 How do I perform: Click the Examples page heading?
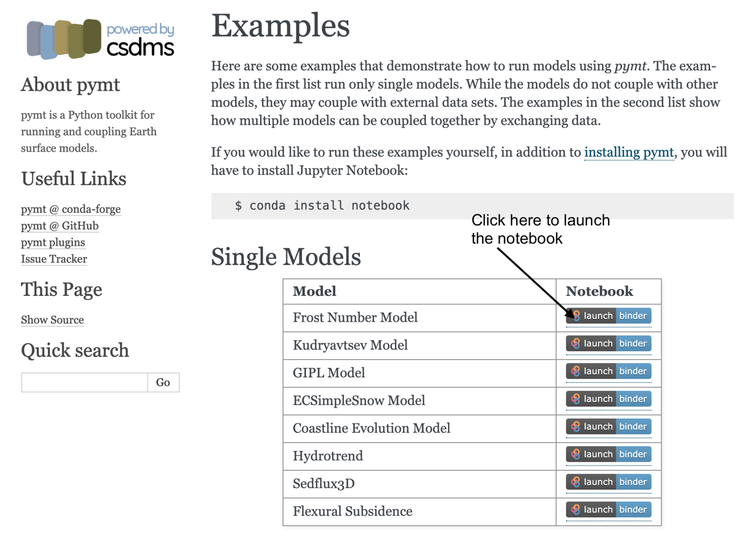point(280,26)
